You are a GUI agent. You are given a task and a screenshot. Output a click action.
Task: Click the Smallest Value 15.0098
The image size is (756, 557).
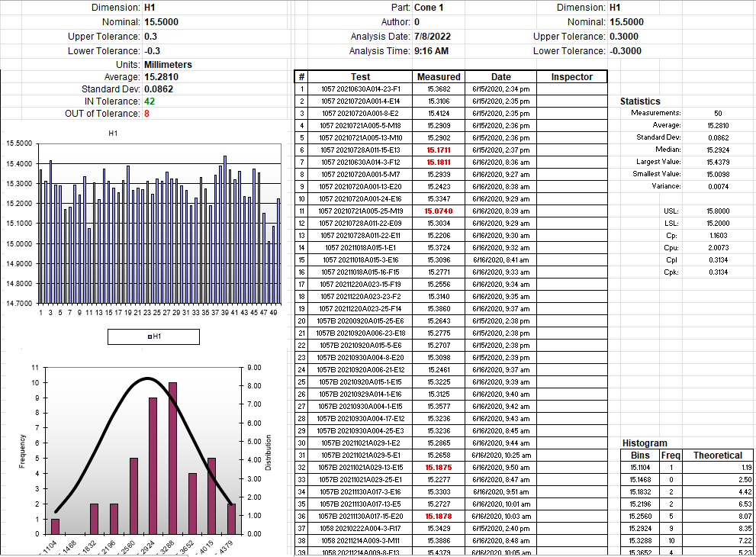[x=718, y=175]
